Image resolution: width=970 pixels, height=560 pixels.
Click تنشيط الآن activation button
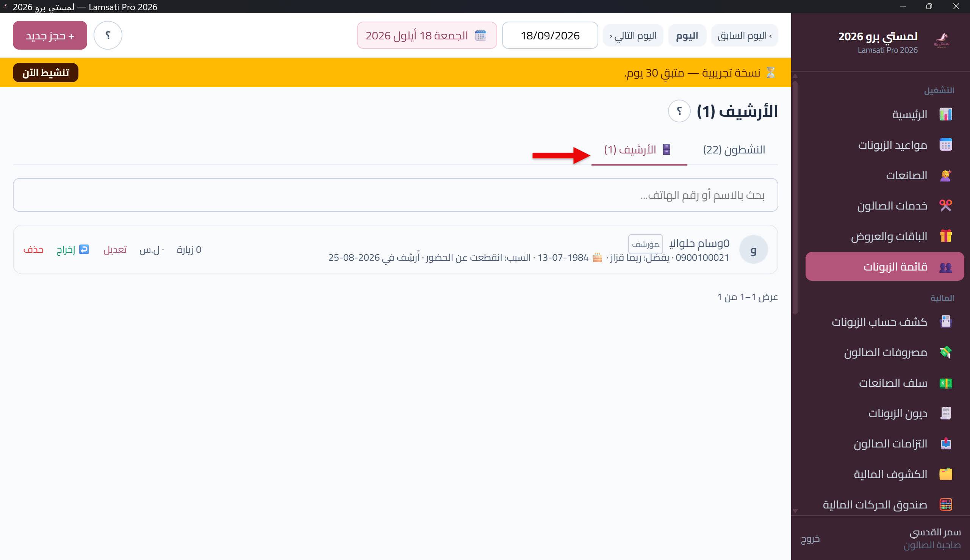[x=45, y=73]
